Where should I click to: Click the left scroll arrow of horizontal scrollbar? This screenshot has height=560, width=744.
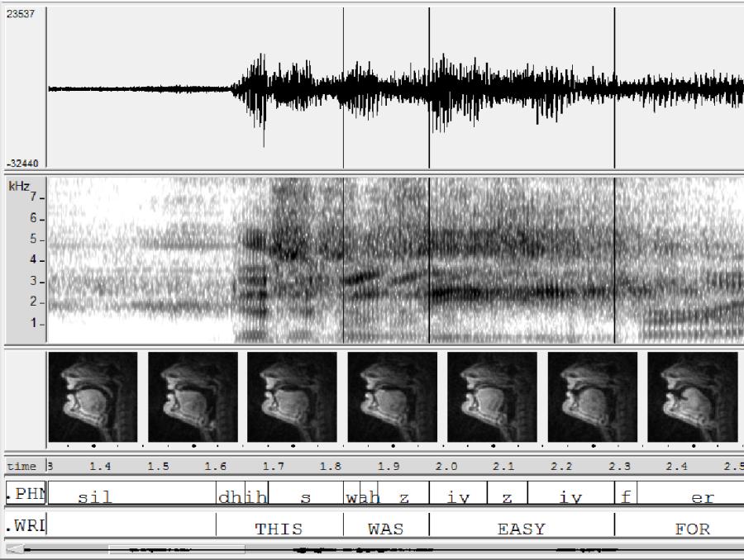tap(15, 548)
